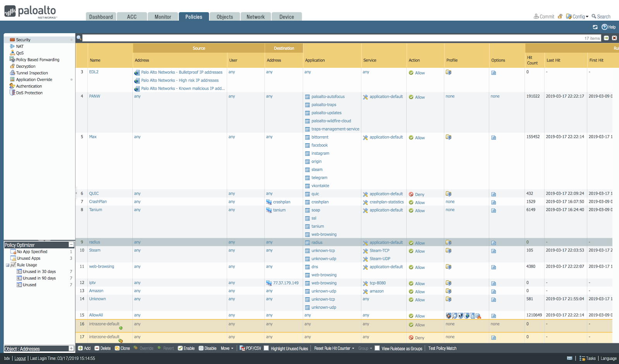Export rules via PDF/CSV
Image resolution: width=619 pixels, height=364 pixels.
[x=250, y=348]
